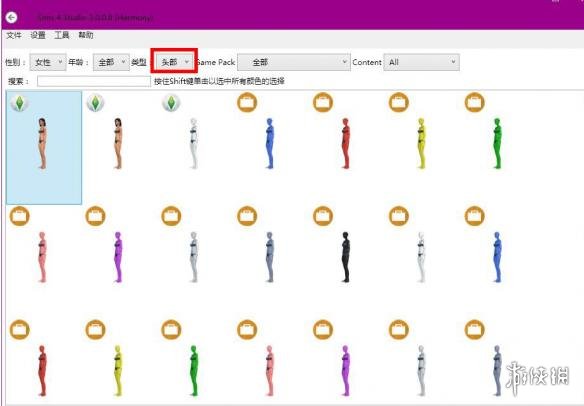Open the Content dropdown showing All
Image resolution: width=584 pixels, height=406 pixels.
421,62
